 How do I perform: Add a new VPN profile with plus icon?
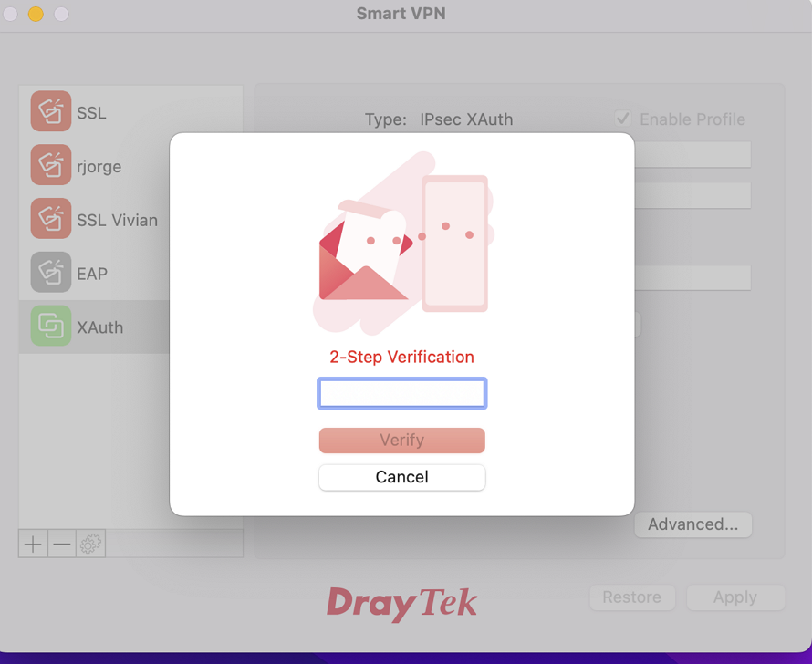click(33, 544)
